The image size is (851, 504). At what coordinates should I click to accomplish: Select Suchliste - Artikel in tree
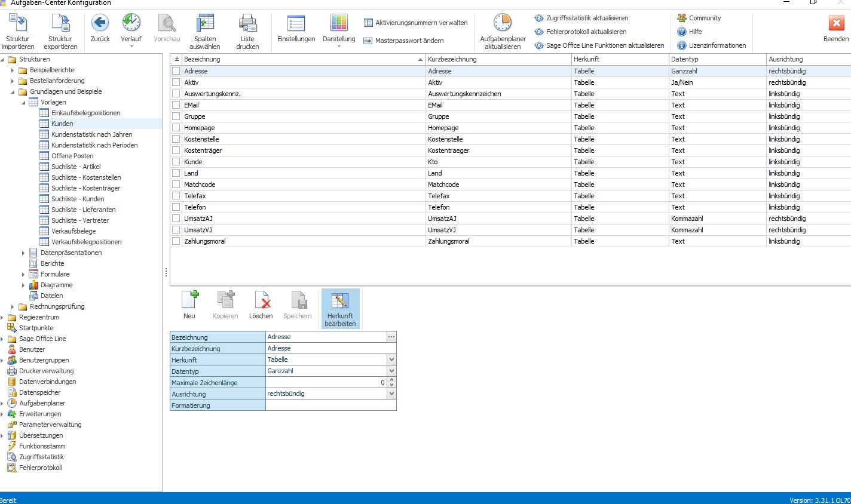pos(76,167)
